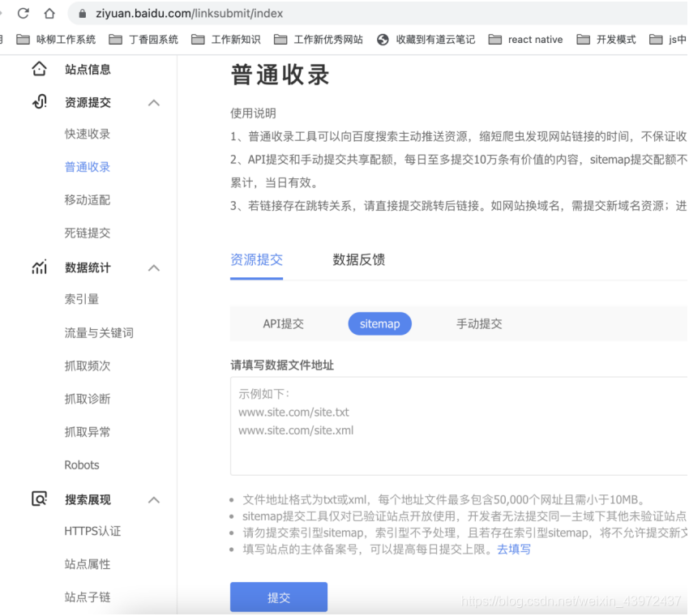The width and height of the screenshot is (689, 616).
Task: Collapse the 数据统计 sidebar section
Action: point(154,267)
